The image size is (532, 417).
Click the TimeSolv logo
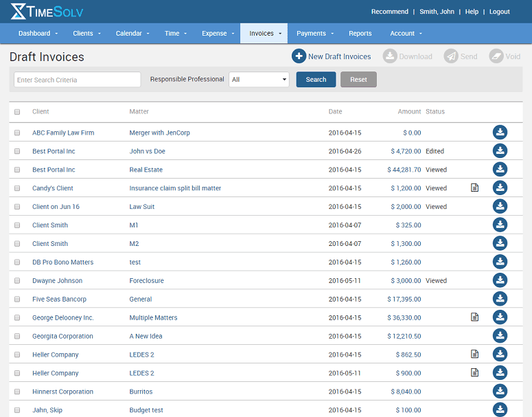(47, 12)
